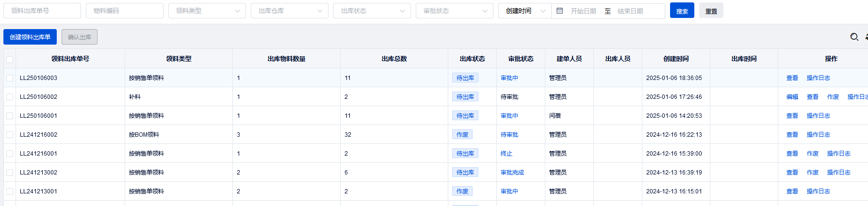Click the calendar icon in date range
This screenshot has height=206, width=868.
click(559, 11)
